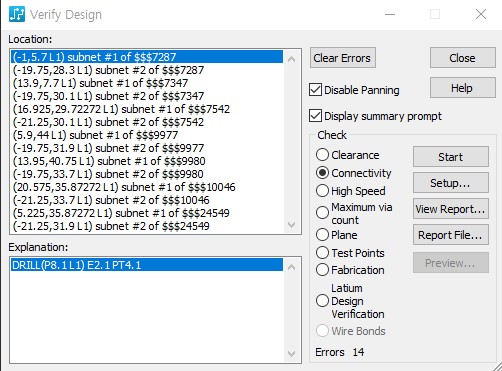
Task: Toggle the Disable Panning checkbox
Action: coord(315,90)
